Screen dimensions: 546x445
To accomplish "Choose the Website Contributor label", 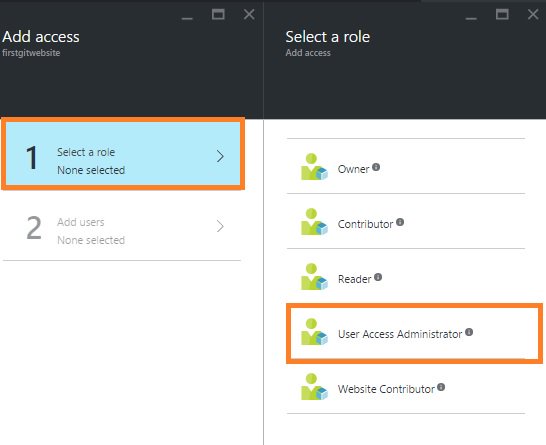I will point(386,389).
